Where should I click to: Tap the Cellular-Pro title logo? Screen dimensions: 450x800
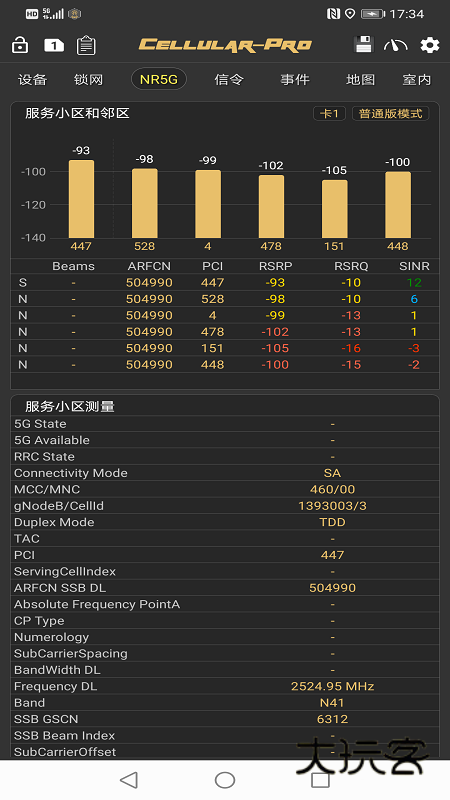tap(225, 45)
